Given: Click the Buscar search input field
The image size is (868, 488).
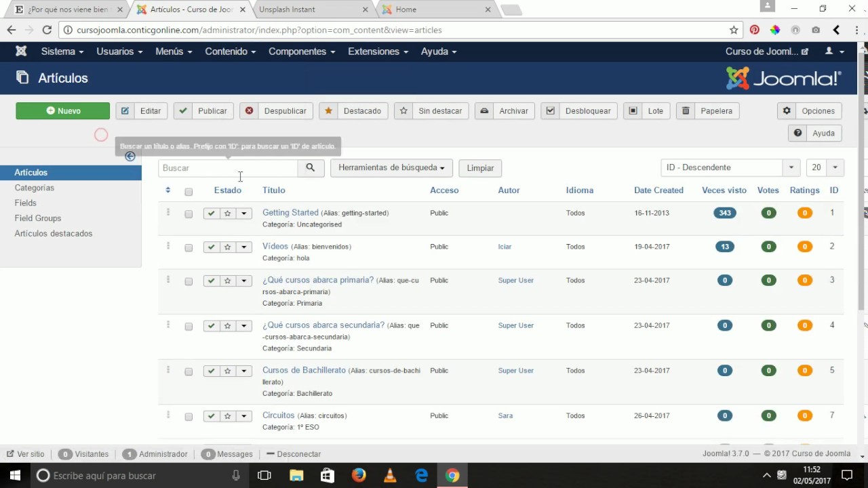Looking at the screenshot, I should (228, 168).
